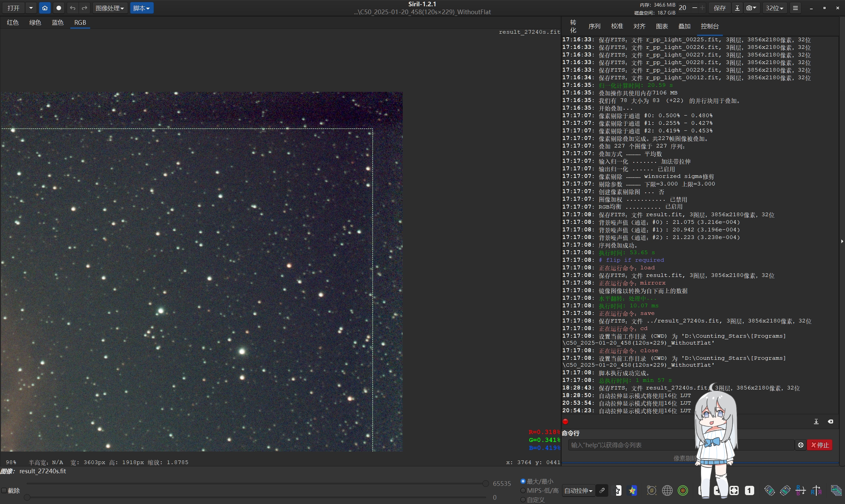
Task: Click the galaxy annotation icon
Action: click(x=651, y=490)
